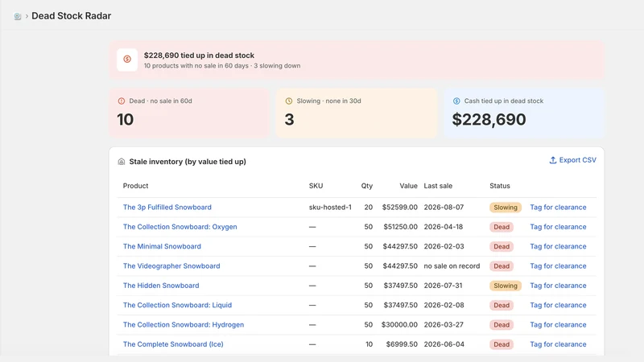Click the Slowing badge for The Hidden Snowboard
The width and height of the screenshot is (644, 362).
tap(506, 286)
